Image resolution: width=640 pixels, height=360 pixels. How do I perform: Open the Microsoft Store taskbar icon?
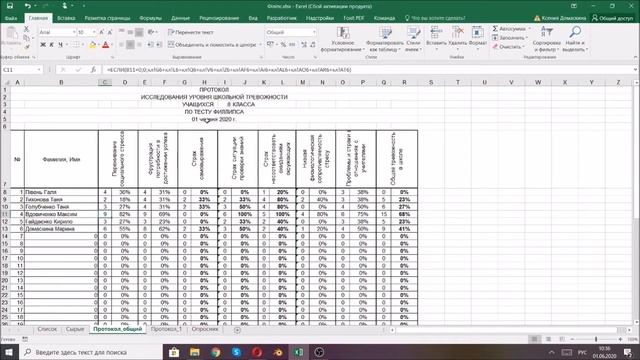click(174, 352)
